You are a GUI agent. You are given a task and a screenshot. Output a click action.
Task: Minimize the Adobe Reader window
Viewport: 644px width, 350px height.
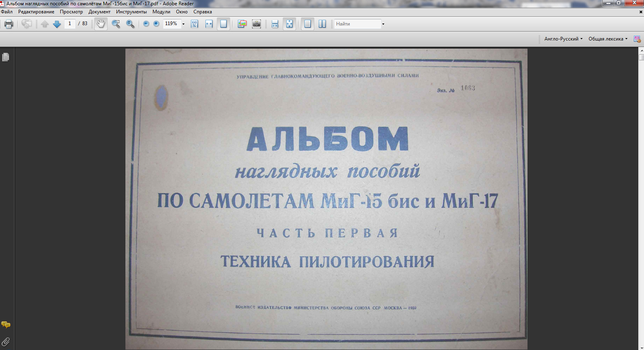[608, 3]
